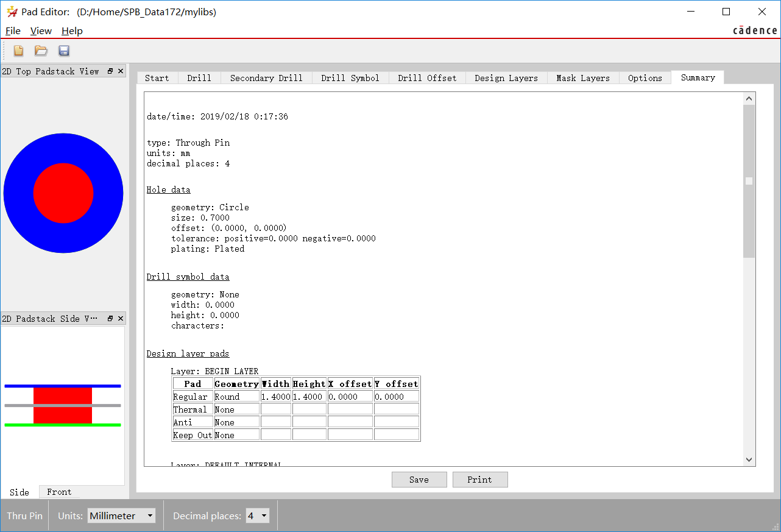Switch to the Drill Symbol tab
Viewport: 781px width, 532px height.
point(350,78)
